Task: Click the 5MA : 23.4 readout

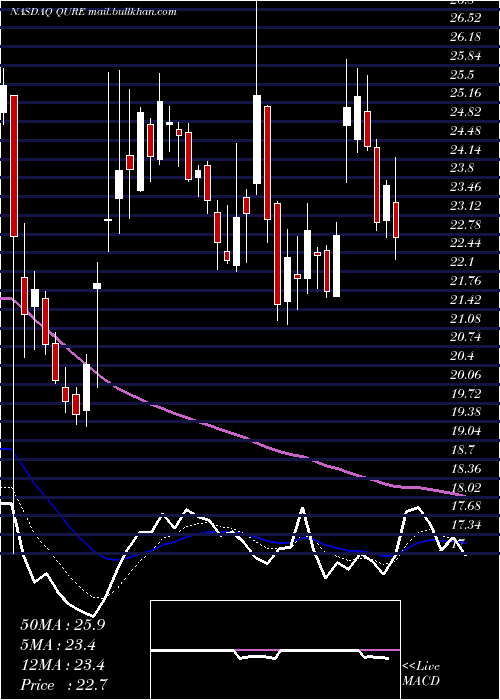Action: point(60,645)
